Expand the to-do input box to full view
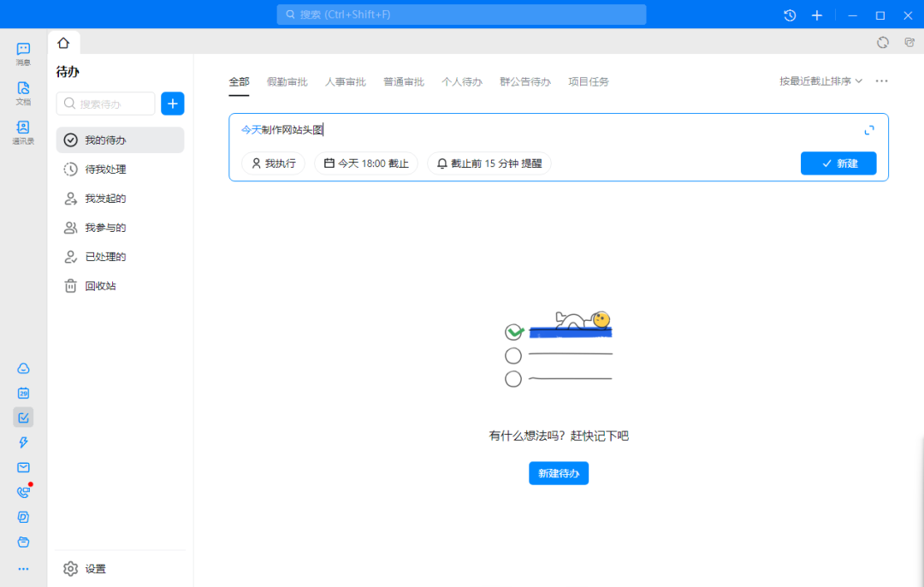 (x=869, y=130)
